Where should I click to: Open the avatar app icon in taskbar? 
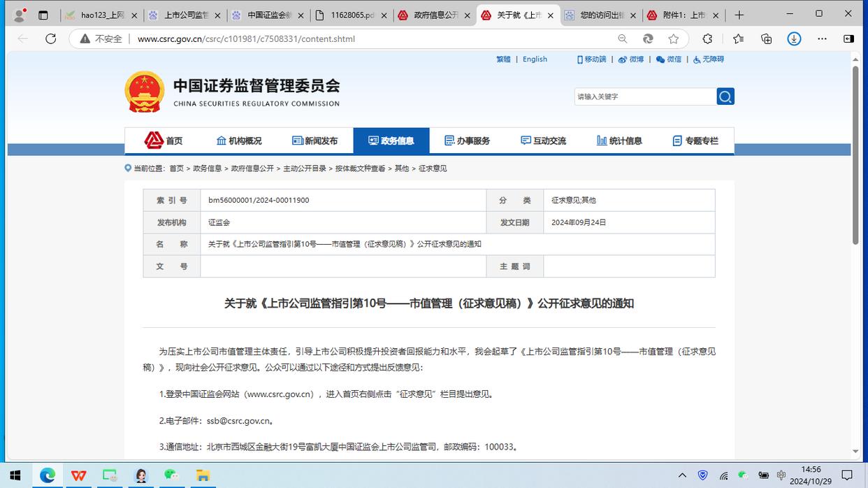click(140, 475)
